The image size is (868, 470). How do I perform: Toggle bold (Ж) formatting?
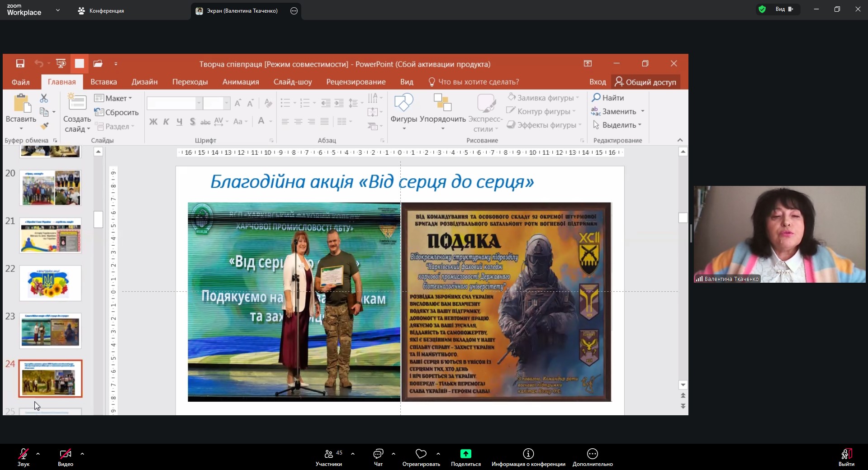click(x=153, y=122)
